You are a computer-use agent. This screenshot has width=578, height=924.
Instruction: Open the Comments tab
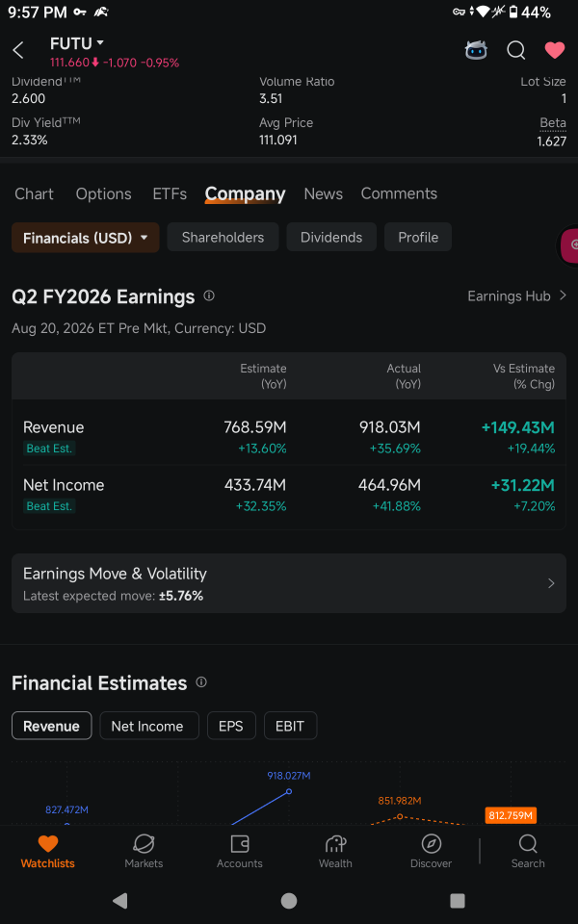click(x=399, y=193)
